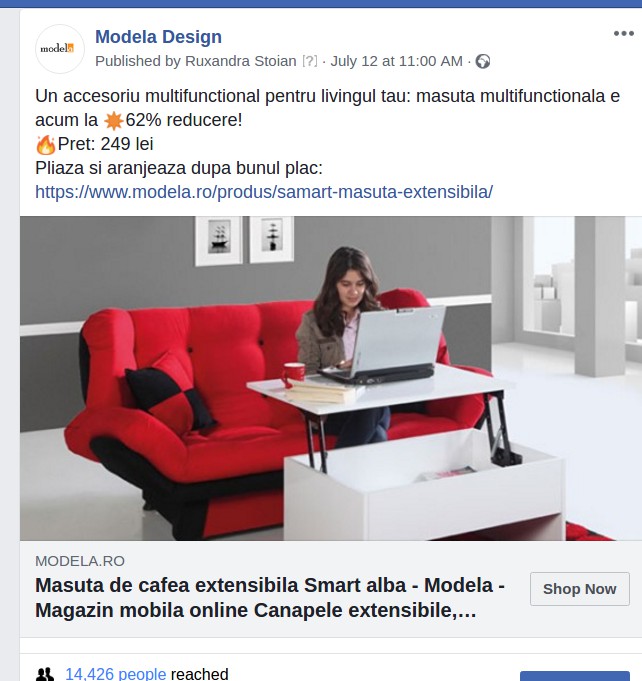Click the MODELA.RO domain label
The image size is (642, 681).
[x=80, y=561]
